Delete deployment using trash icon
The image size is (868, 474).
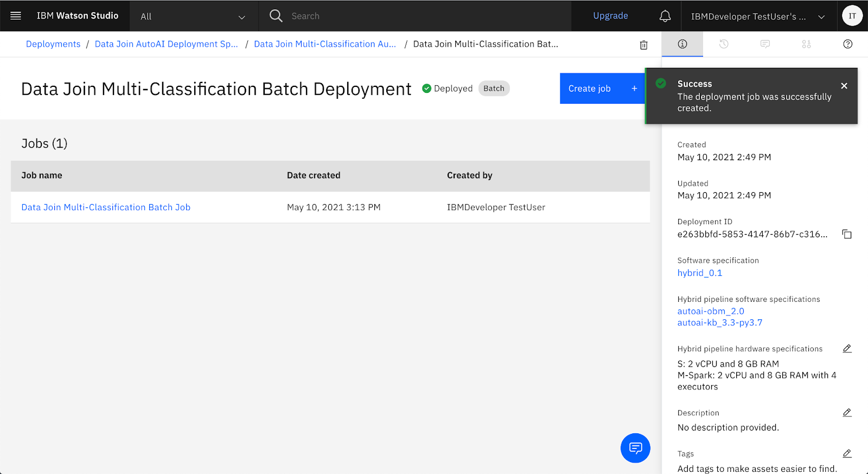643,45
